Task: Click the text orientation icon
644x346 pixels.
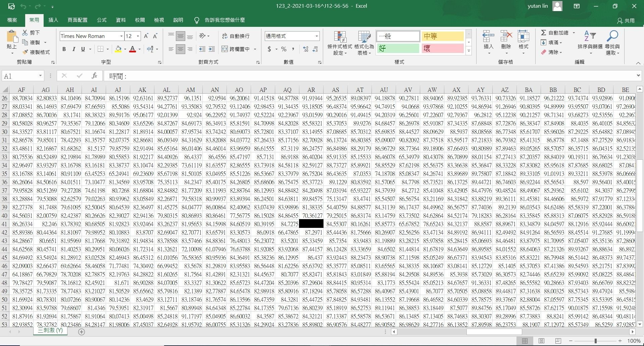Action: [x=202, y=36]
